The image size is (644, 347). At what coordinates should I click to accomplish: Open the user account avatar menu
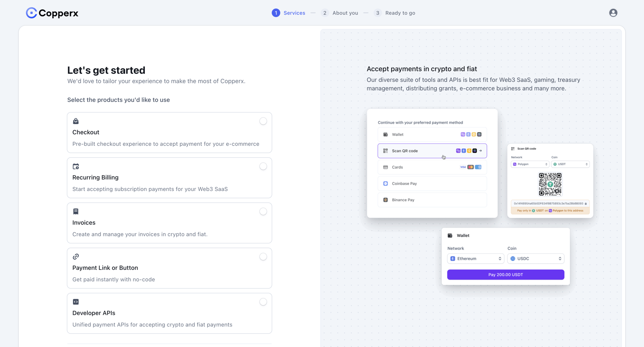click(x=613, y=13)
